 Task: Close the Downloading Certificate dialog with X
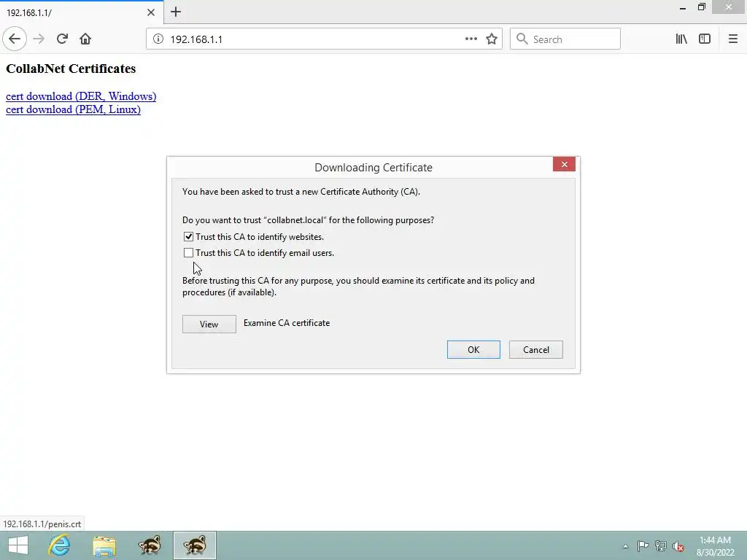click(564, 164)
